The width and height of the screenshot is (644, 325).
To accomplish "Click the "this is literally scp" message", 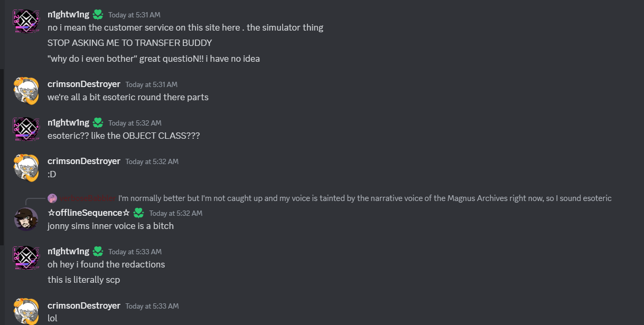I will pos(83,280).
